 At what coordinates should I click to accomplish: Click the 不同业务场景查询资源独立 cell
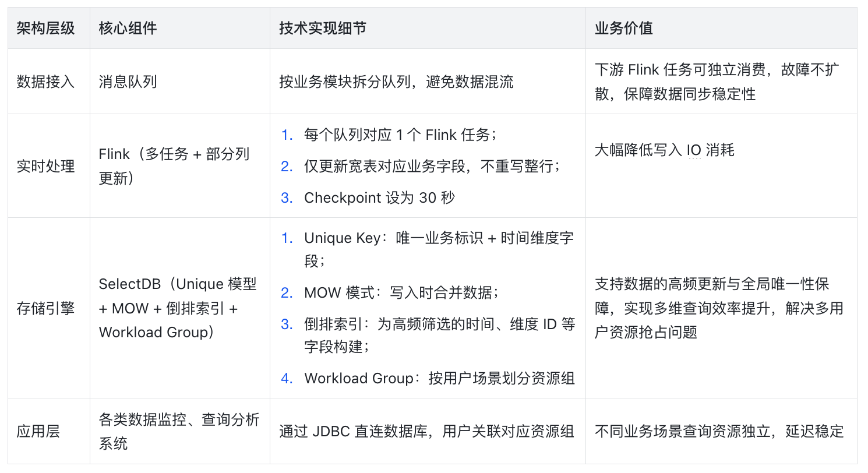719,432
